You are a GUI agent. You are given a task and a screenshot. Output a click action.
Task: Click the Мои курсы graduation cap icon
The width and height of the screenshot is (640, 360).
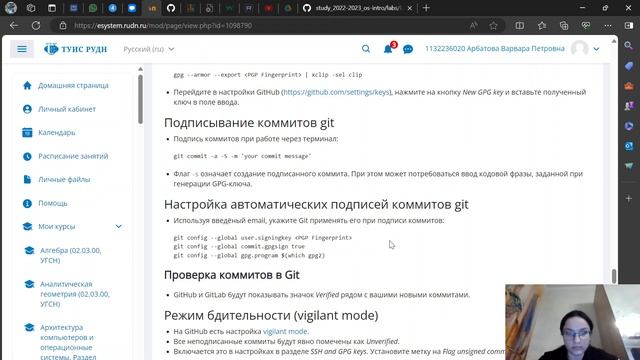(27, 226)
